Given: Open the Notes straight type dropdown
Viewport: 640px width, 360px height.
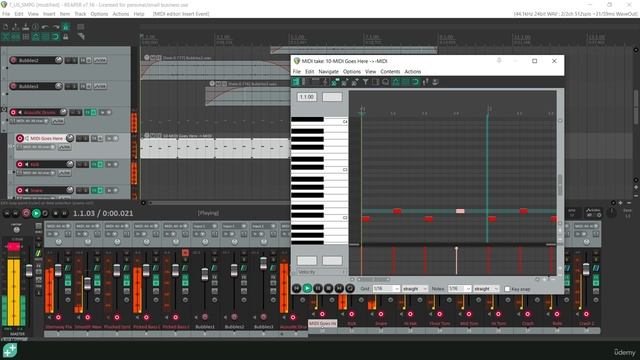Looking at the screenshot, I should click(x=486, y=289).
